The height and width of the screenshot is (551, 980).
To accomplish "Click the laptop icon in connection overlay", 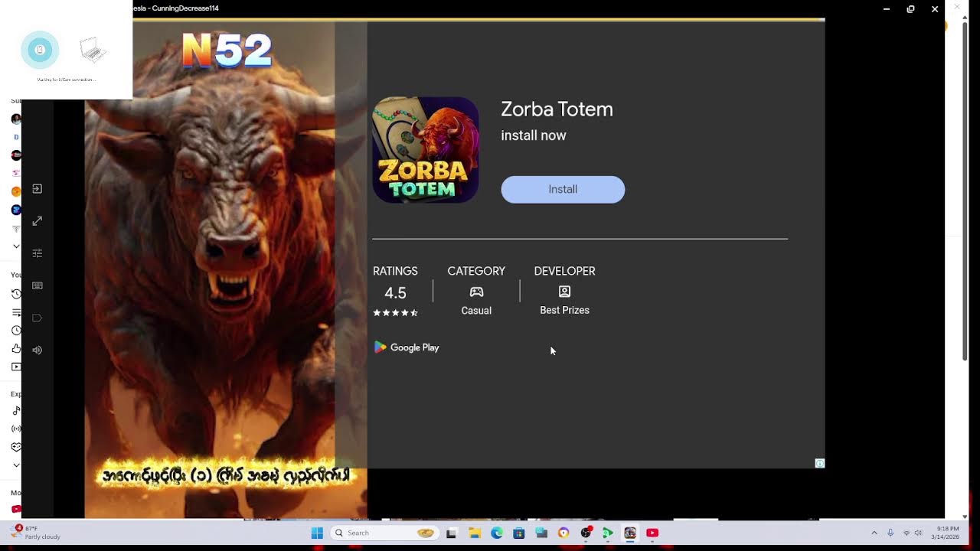I will click(93, 51).
